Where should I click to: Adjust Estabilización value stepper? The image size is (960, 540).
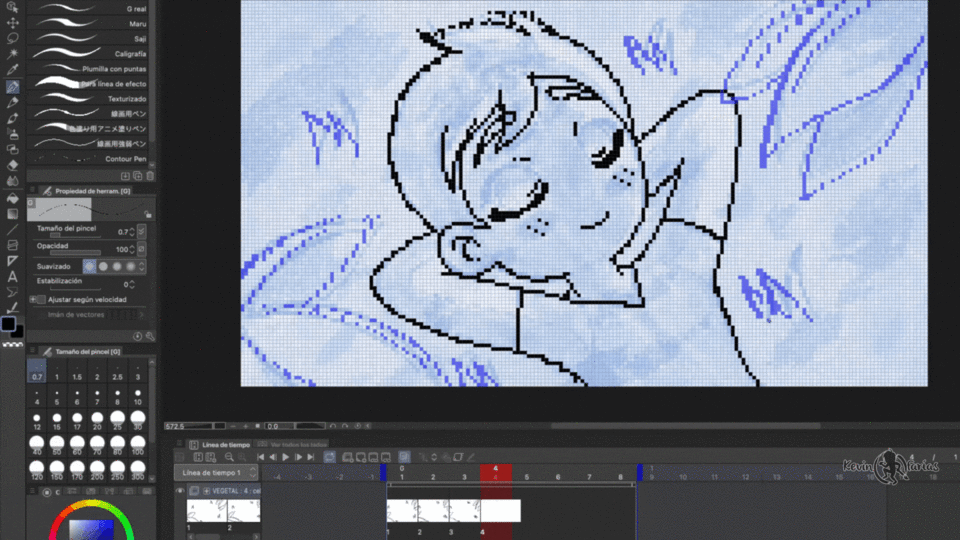[x=132, y=285]
